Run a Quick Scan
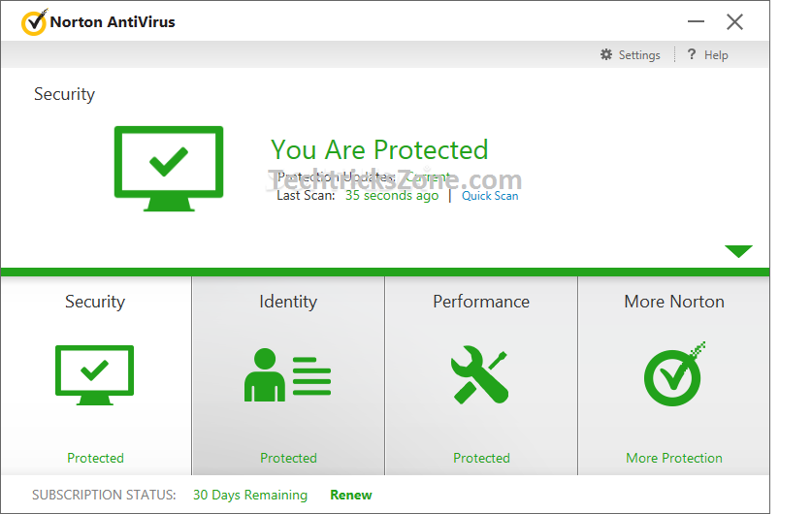The width and height of the screenshot is (812, 514). click(x=490, y=196)
